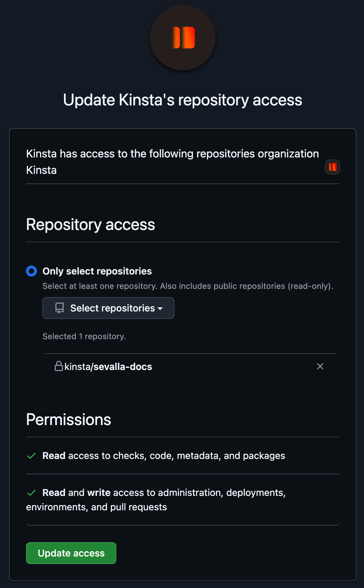Click the checkmark beside Read and write access
The height and width of the screenshot is (588, 364).
tap(31, 493)
